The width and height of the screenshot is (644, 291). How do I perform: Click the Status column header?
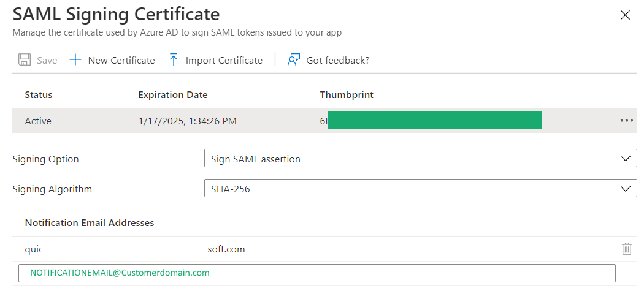coord(39,95)
